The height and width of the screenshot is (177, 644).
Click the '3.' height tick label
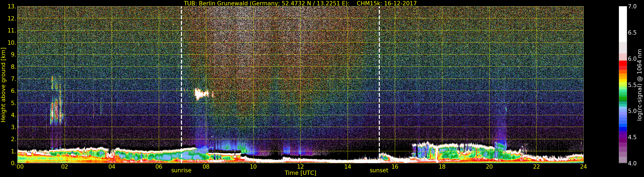point(13,127)
